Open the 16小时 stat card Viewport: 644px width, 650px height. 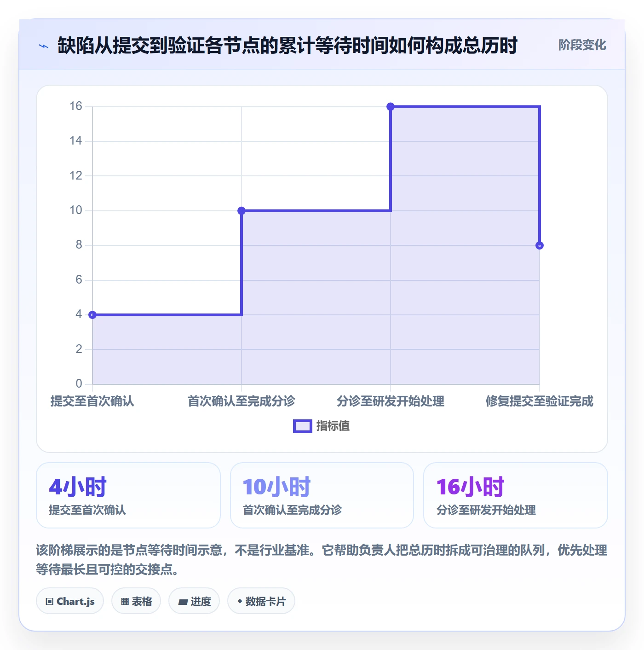[x=516, y=495]
